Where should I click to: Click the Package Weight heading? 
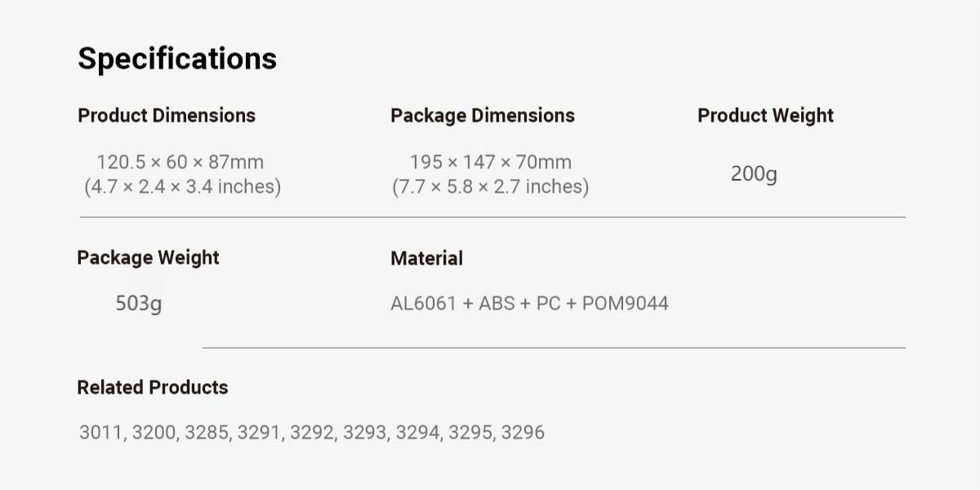click(x=148, y=258)
